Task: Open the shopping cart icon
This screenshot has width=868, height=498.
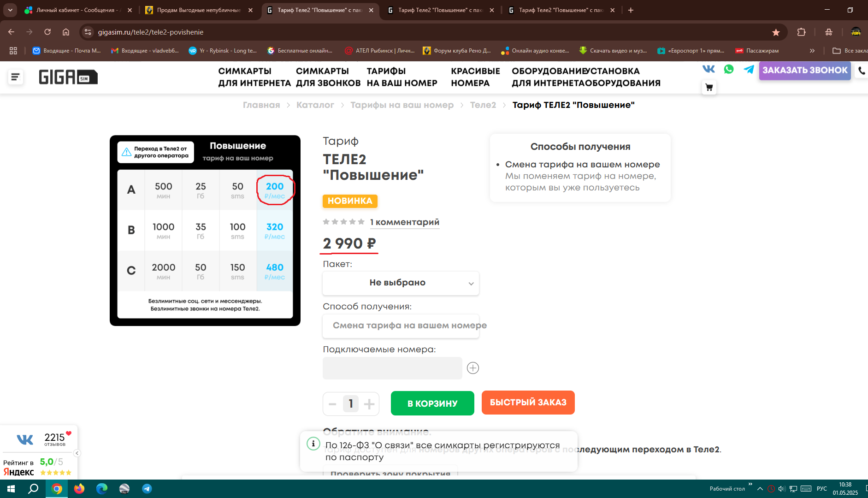Action: tap(709, 87)
